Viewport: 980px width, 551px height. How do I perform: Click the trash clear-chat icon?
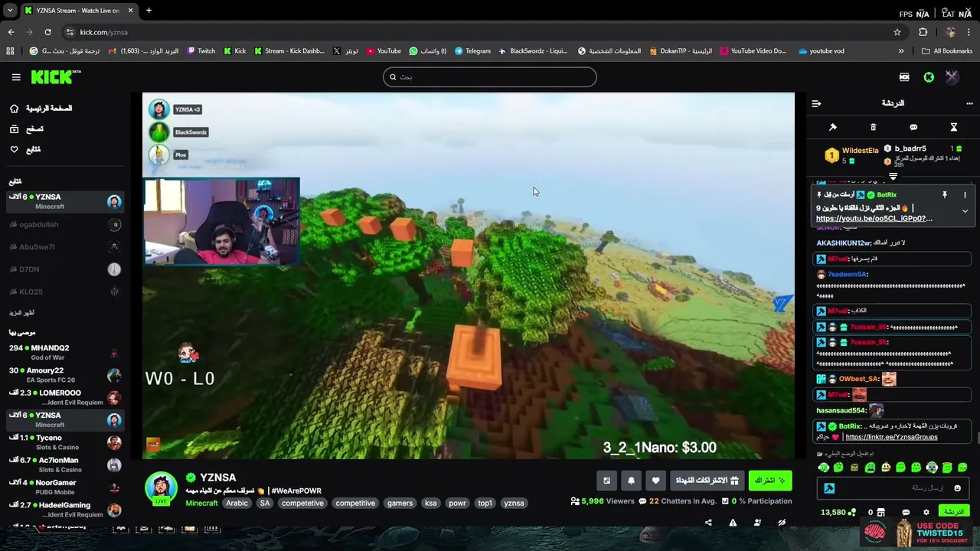(873, 127)
